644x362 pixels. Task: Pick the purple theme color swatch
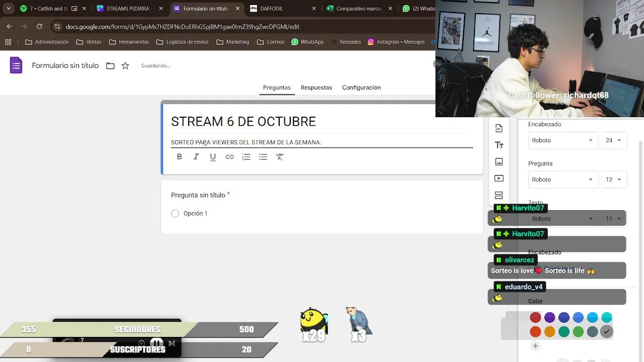[549, 317]
